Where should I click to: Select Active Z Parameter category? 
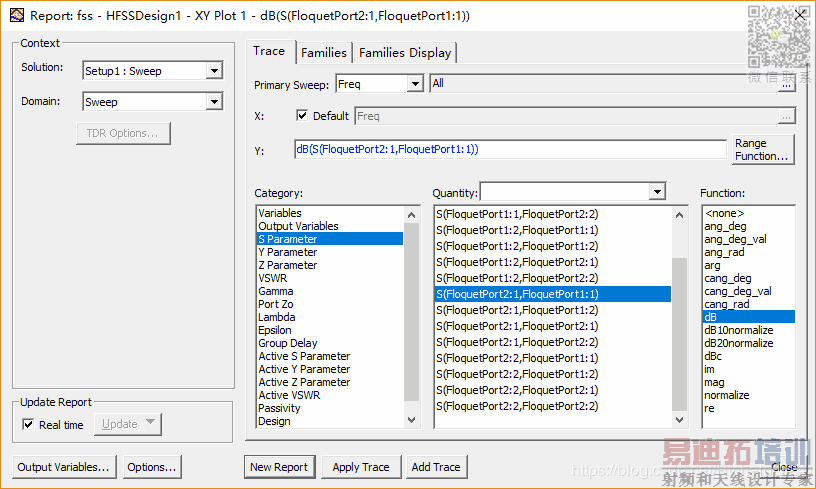tap(304, 382)
